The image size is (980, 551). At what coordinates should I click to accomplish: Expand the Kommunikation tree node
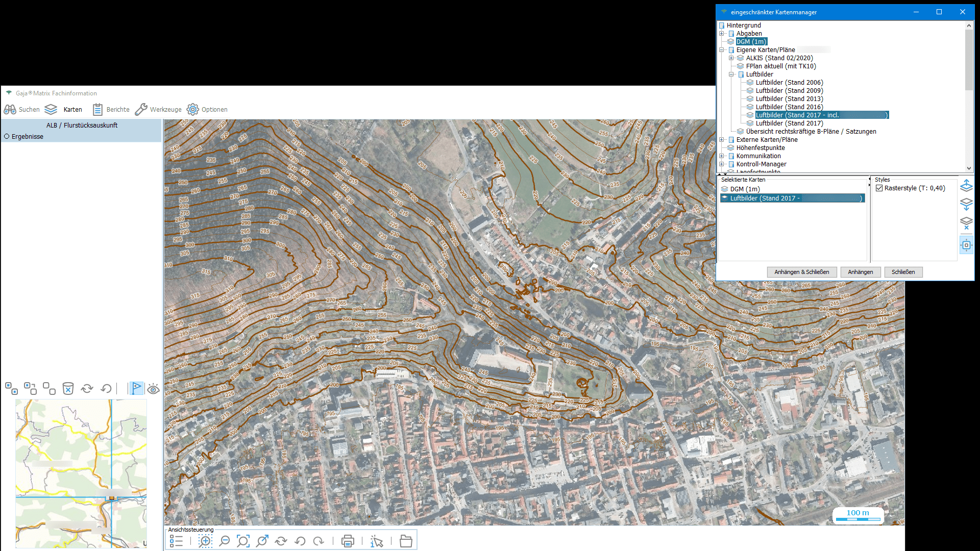pyautogui.click(x=722, y=156)
